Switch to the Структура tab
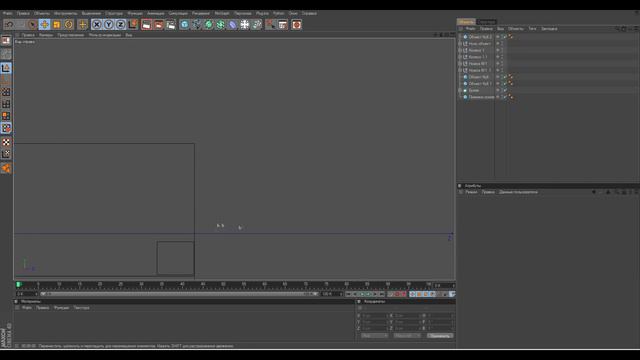Screen dimensions: 640x360 (486, 22)
